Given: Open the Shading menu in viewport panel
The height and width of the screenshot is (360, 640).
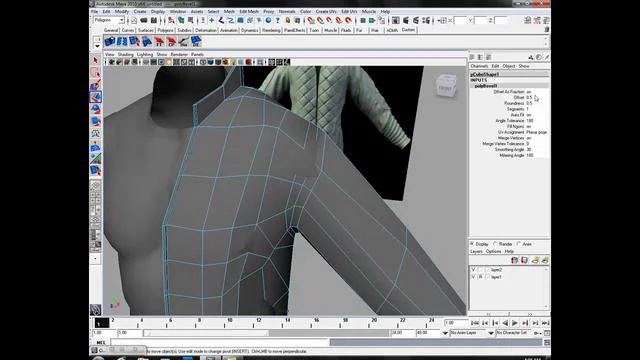Looking at the screenshot, I should point(125,54).
